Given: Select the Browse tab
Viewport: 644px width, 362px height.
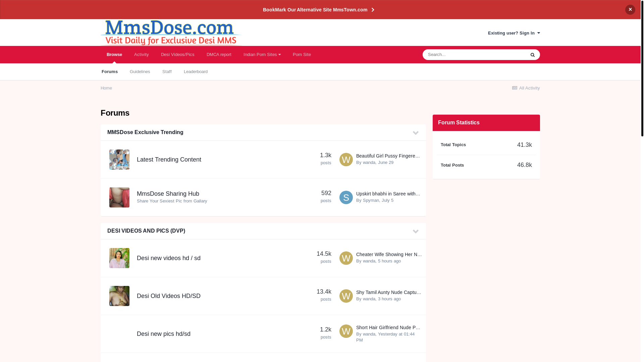Looking at the screenshot, I should tap(114, 55).
